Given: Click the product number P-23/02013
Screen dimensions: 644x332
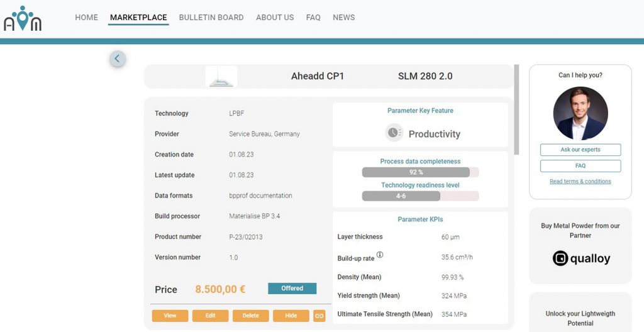Looking at the screenshot, I should tap(246, 236).
